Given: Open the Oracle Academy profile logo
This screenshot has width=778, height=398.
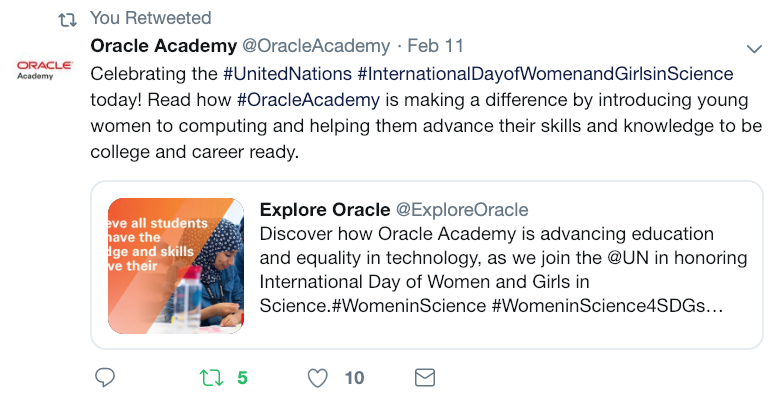Looking at the screenshot, I should click(x=44, y=70).
